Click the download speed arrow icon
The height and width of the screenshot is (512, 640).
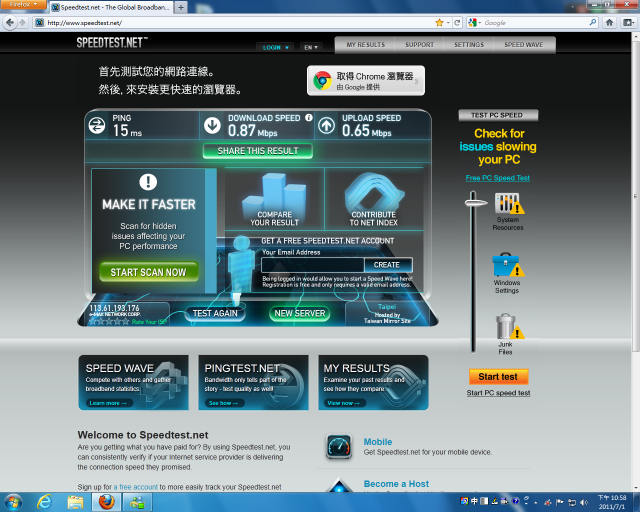tap(212, 125)
